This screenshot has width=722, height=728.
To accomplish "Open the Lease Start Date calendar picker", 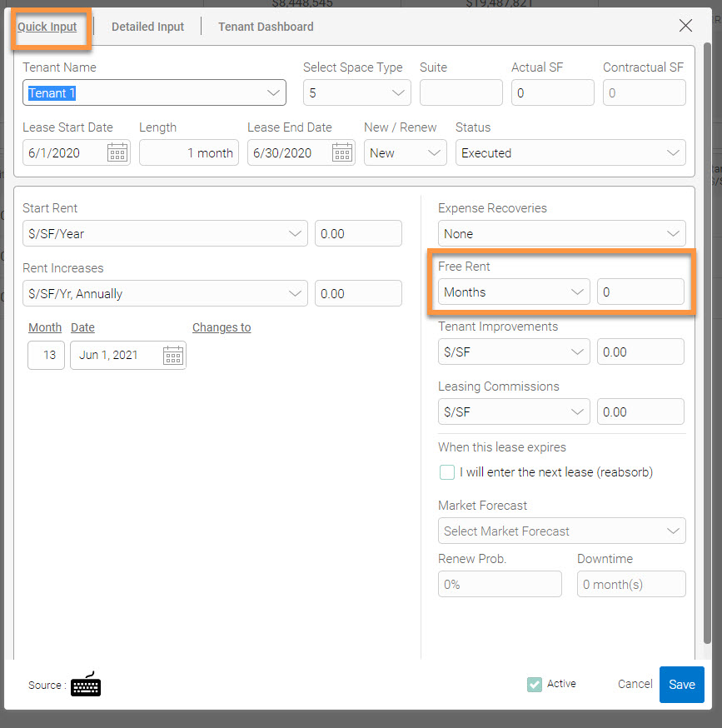I will coord(117,152).
